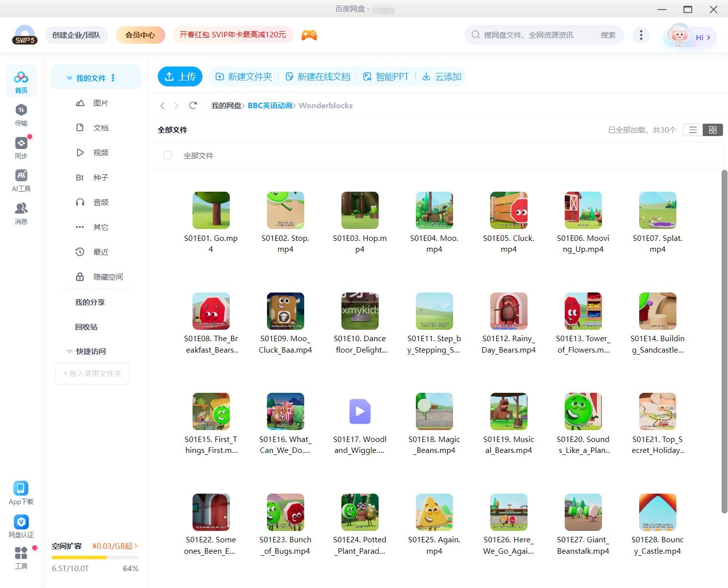Open 云添加 cloud add
Image resolution: width=728 pixels, height=588 pixels.
coord(441,76)
